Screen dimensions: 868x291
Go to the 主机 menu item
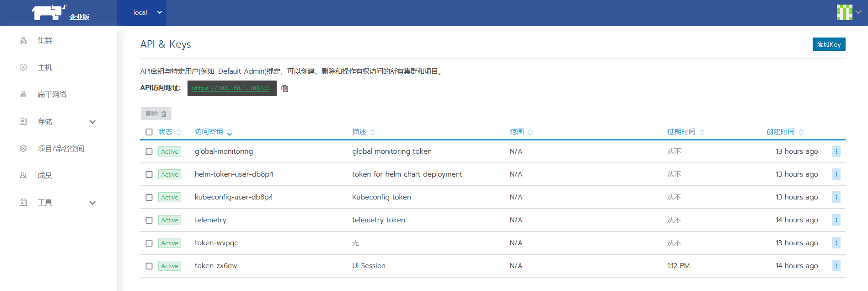[45, 67]
